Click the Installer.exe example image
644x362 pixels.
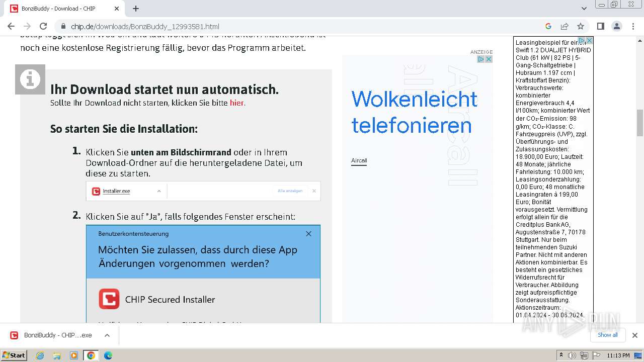coord(203,191)
